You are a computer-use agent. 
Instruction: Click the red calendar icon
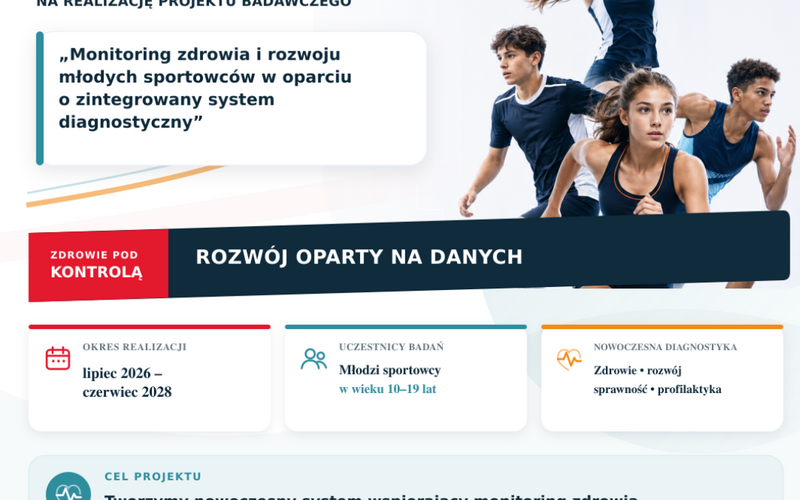(x=58, y=358)
